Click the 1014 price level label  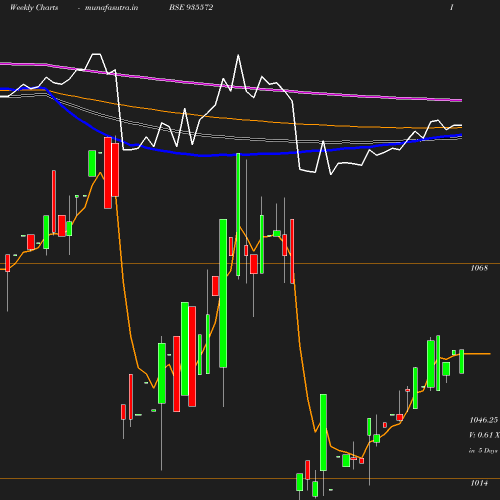479,483
